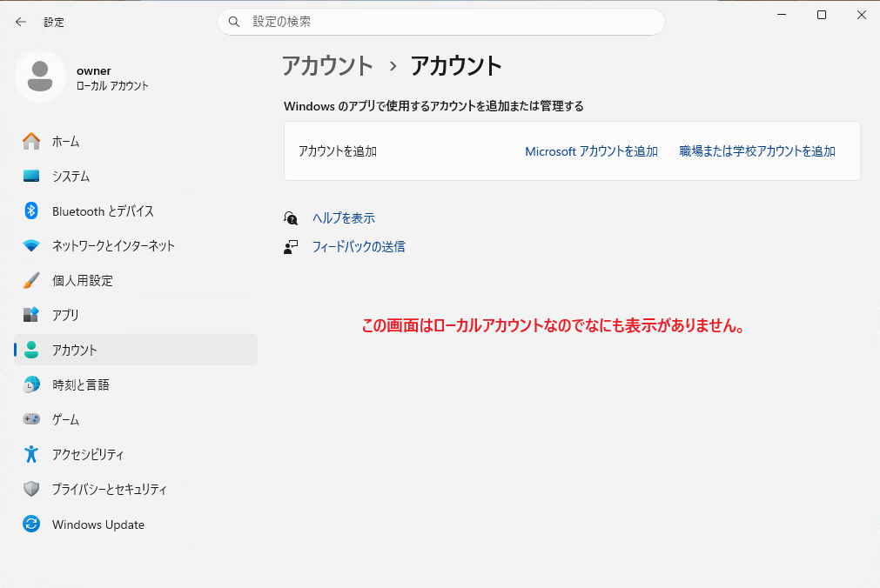Image resolution: width=880 pixels, height=588 pixels.
Task: Click the help headset icon
Action: [291, 218]
